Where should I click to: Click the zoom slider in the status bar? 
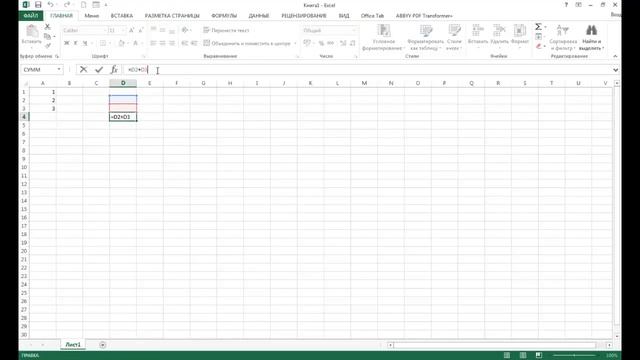click(x=575, y=356)
